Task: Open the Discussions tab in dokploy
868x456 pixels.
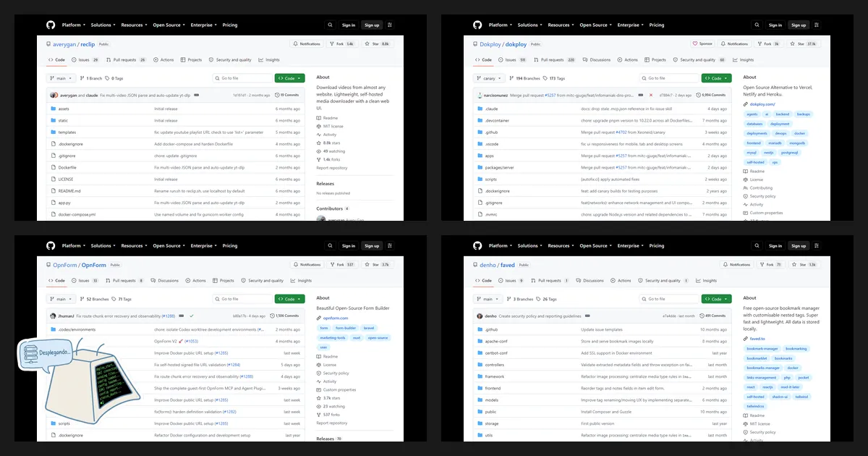Action: [597, 60]
